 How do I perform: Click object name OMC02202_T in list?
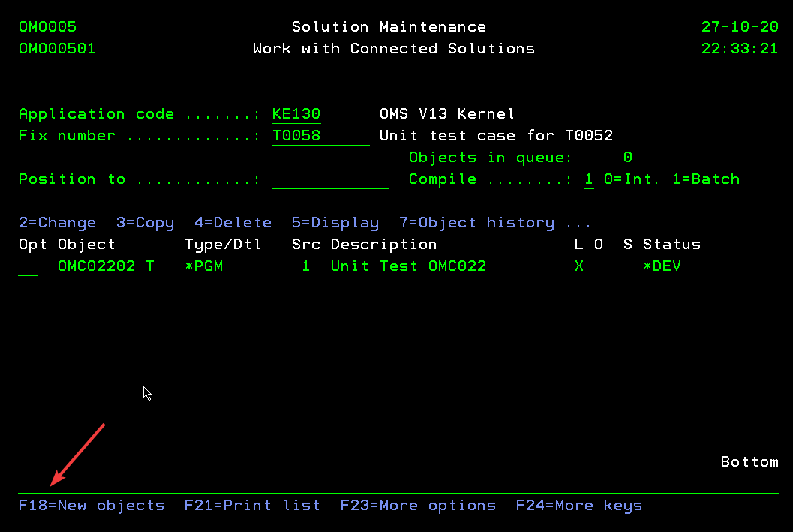click(x=106, y=266)
